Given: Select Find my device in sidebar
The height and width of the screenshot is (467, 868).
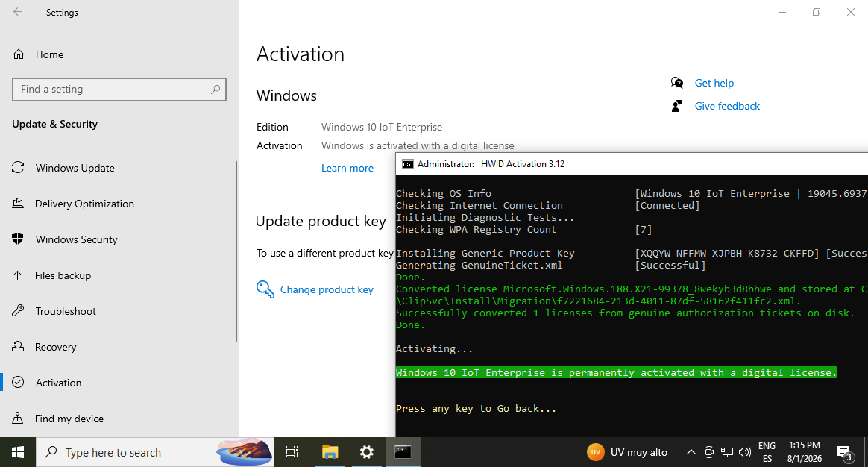Looking at the screenshot, I should (x=69, y=419).
